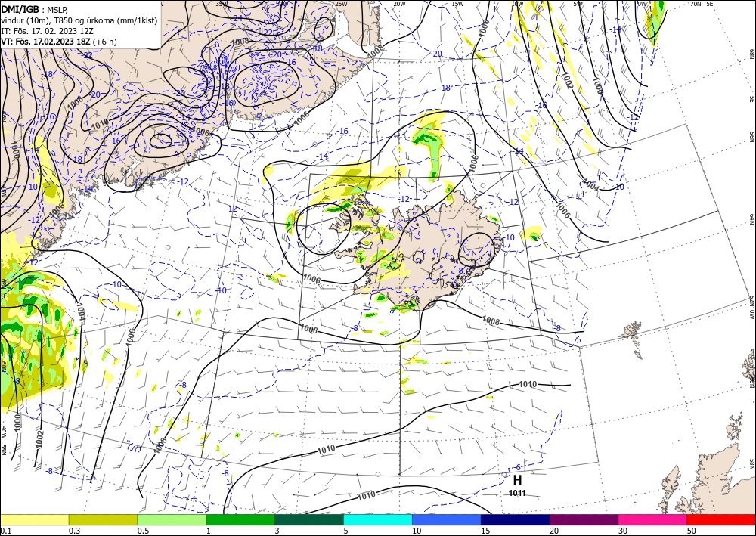
Task: Click the '50' legend value
Action: pos(692,531)
